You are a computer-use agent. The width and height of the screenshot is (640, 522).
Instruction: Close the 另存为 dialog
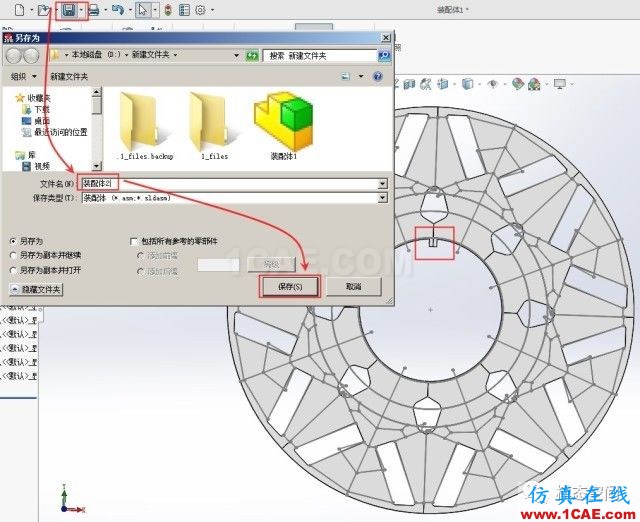[386, 38]
